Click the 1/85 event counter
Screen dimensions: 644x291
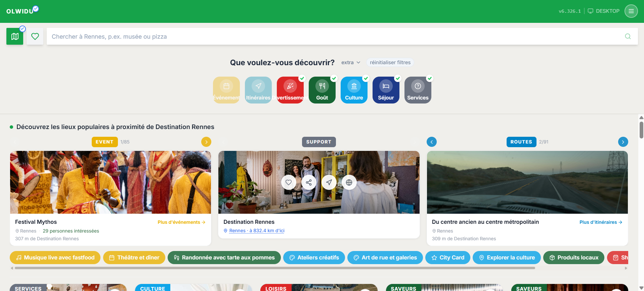point(125,142)
